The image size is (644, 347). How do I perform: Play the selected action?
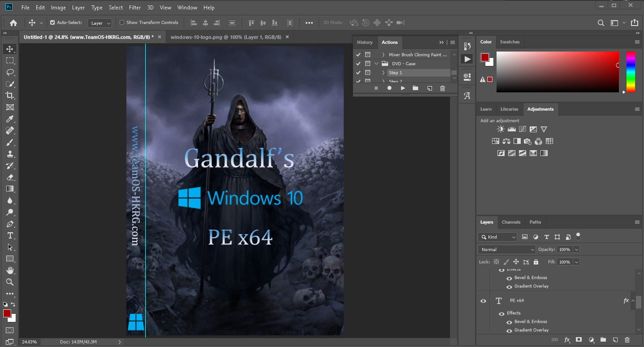(x=403, y=88)
